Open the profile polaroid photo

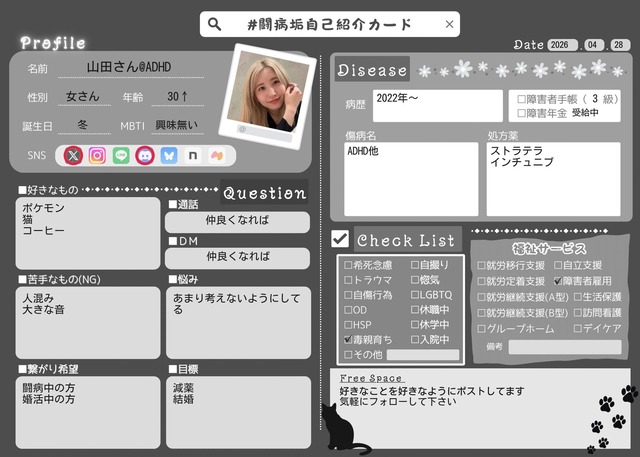pos(267,96)
